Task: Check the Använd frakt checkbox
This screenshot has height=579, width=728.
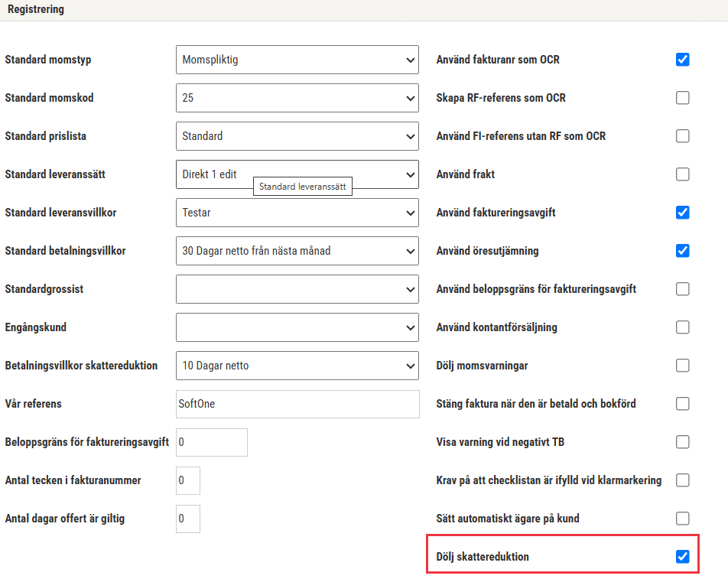Action: click(682, 174)
